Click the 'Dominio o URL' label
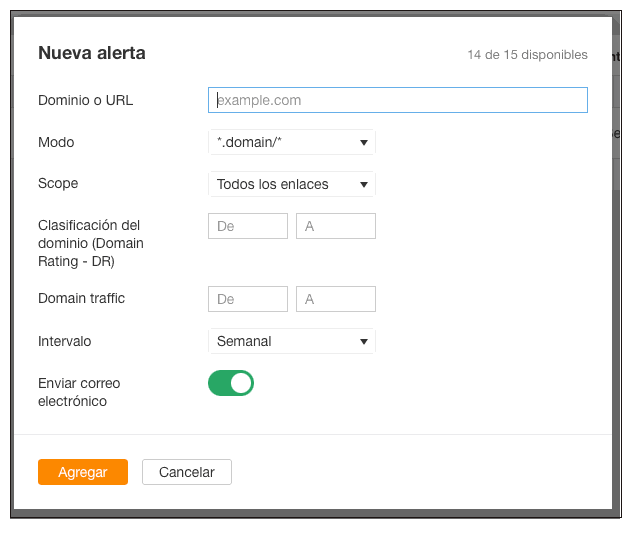Viewport: 636px width, 535px height. (85, 100)
